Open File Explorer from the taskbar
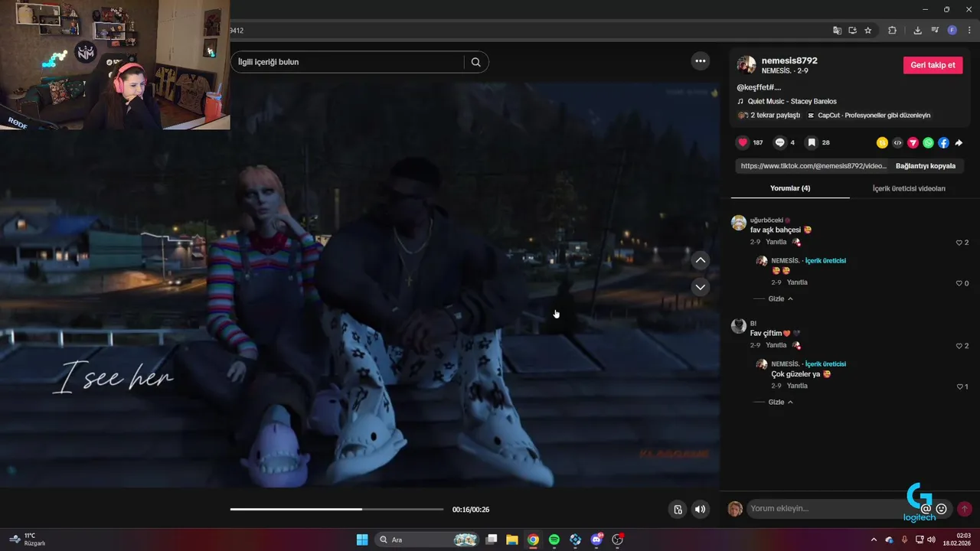This screenshot has width=980, height=551. coord(512,540)
